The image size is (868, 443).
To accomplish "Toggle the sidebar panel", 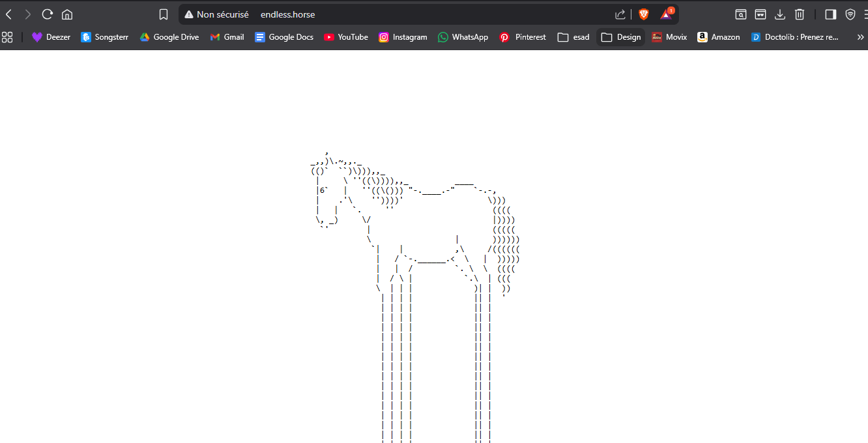I will [x=830, y=14].
